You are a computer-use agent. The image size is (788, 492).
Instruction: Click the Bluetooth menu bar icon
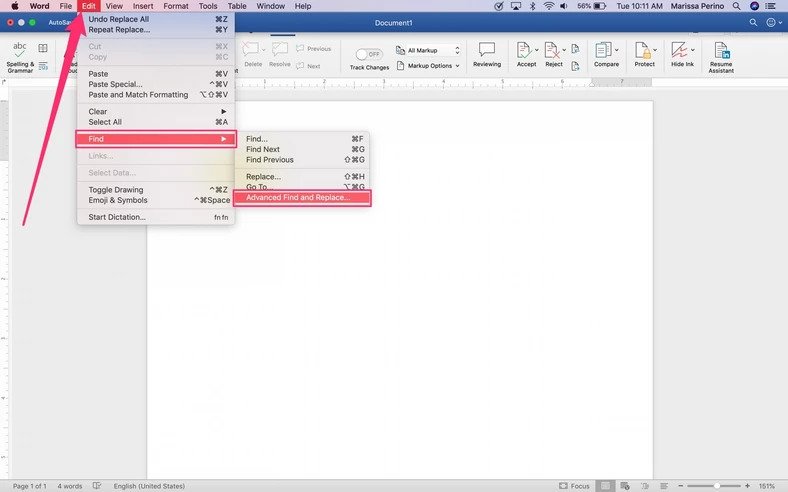533,6
